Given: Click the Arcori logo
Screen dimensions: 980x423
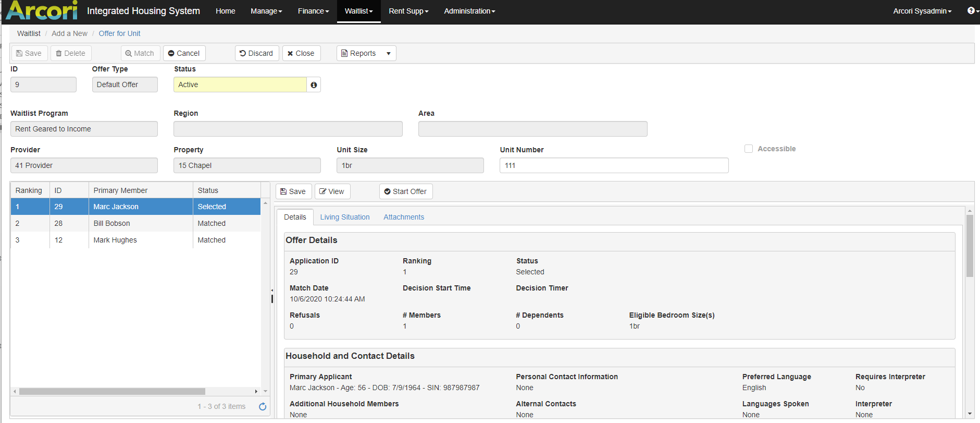Looking at the screenshot, I should (42, 10).
